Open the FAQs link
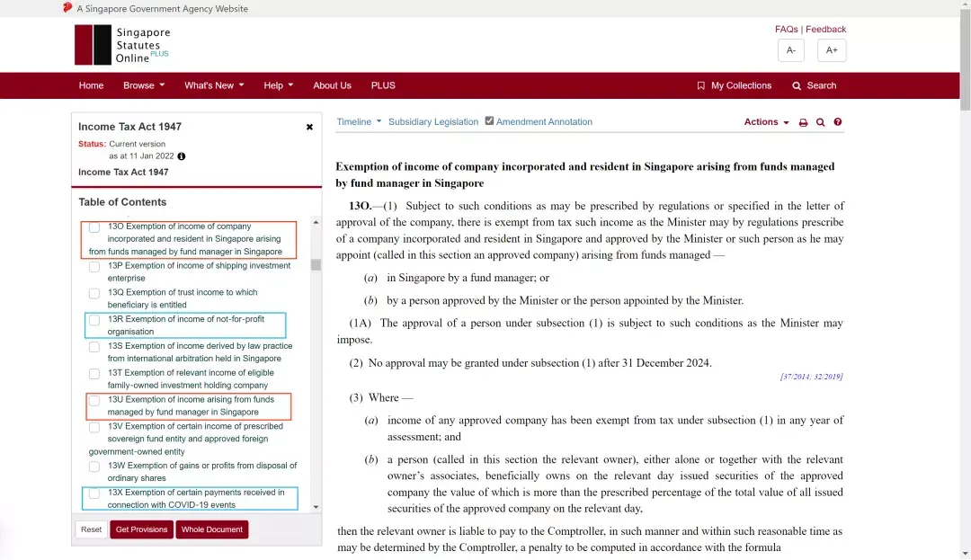 pos(786,29)
